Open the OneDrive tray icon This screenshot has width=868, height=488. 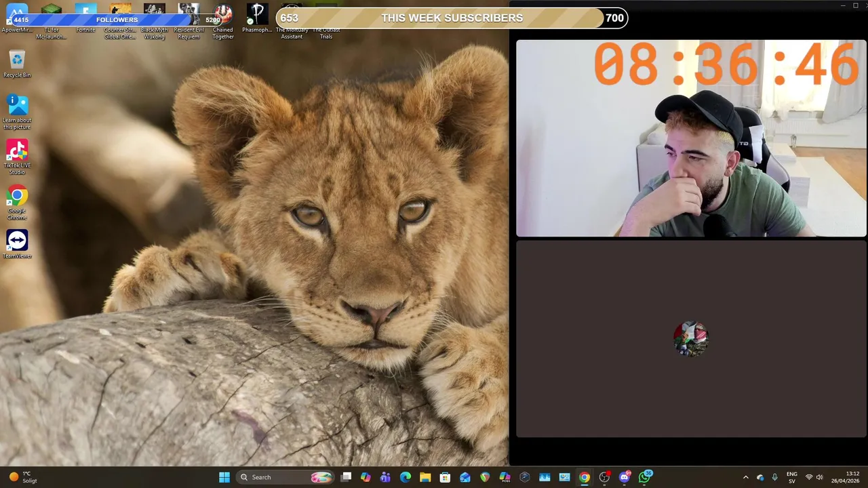tap(760, 477)
